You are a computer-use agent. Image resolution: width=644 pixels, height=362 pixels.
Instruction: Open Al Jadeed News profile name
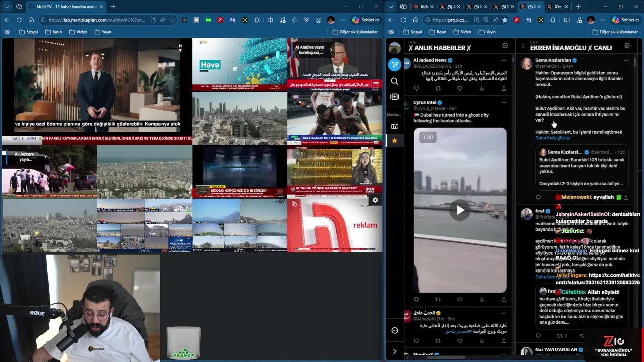(x=430, y=60)
